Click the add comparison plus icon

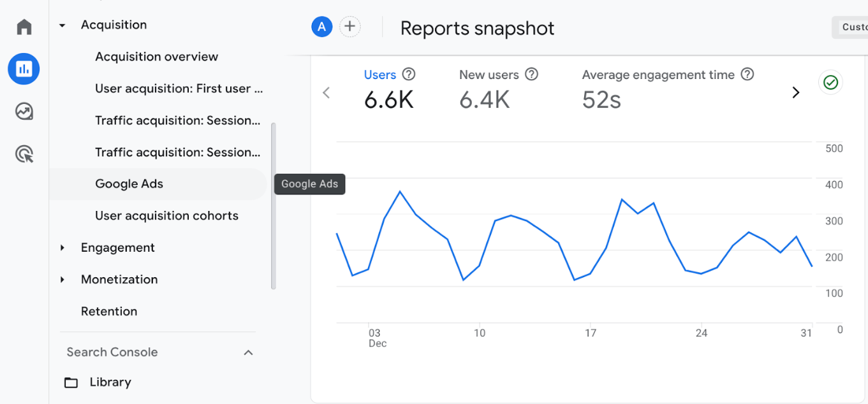[349, 27]
